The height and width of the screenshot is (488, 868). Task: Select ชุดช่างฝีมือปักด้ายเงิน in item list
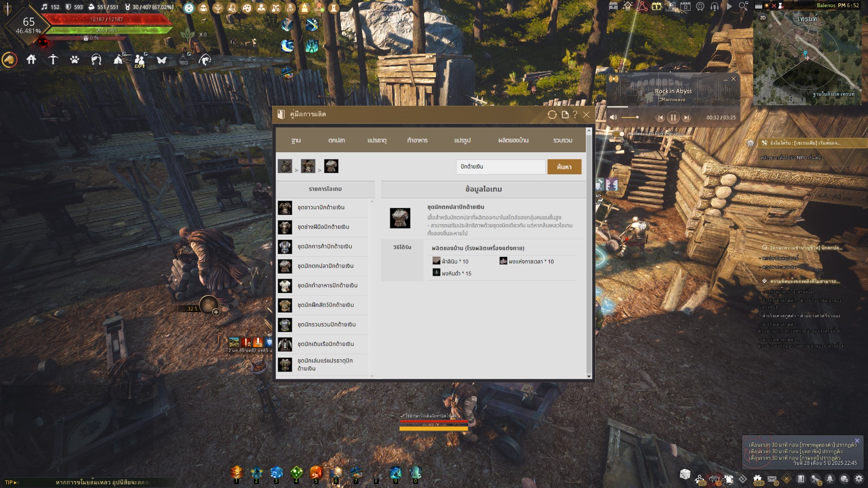click(x=323, y=227)
